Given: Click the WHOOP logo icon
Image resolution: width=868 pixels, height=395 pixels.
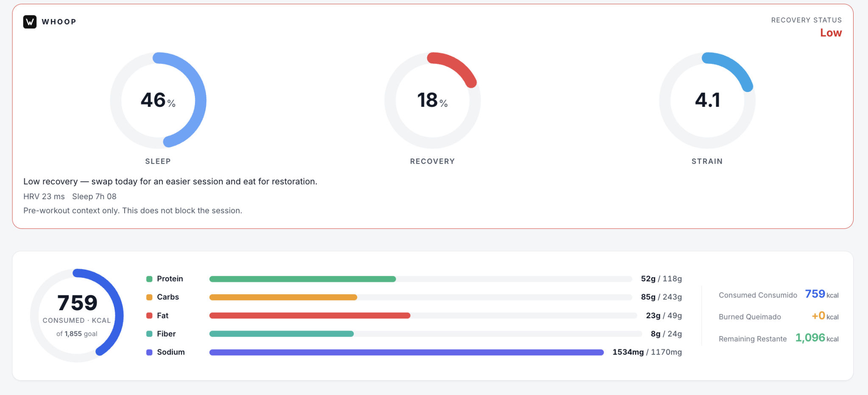Looking at the screenshot, I should pos(30,22).
